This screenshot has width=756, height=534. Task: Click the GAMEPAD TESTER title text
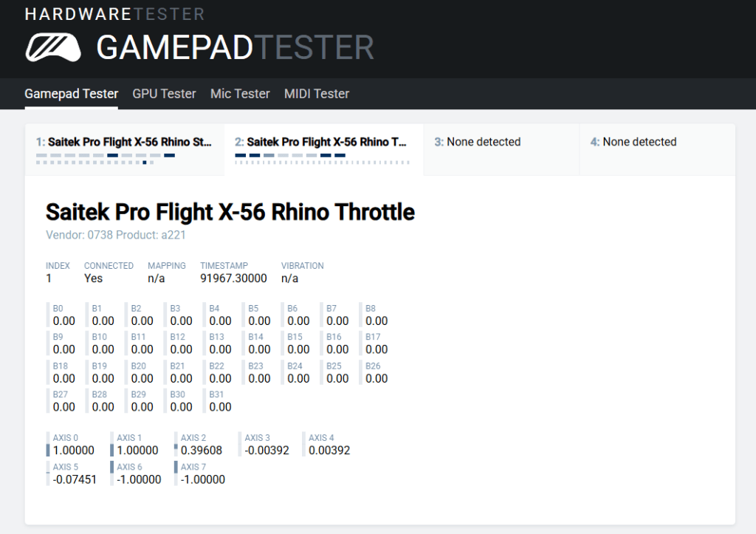tap(235, 48)
